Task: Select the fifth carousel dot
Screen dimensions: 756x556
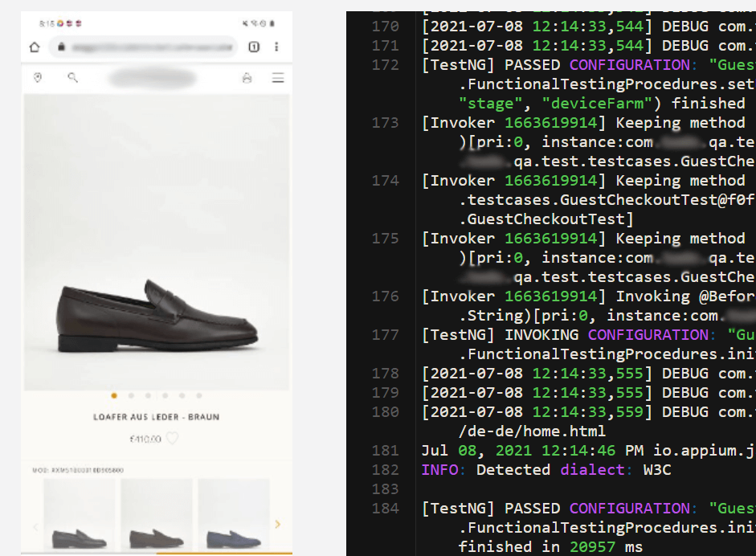Action: tap(182, 395)
